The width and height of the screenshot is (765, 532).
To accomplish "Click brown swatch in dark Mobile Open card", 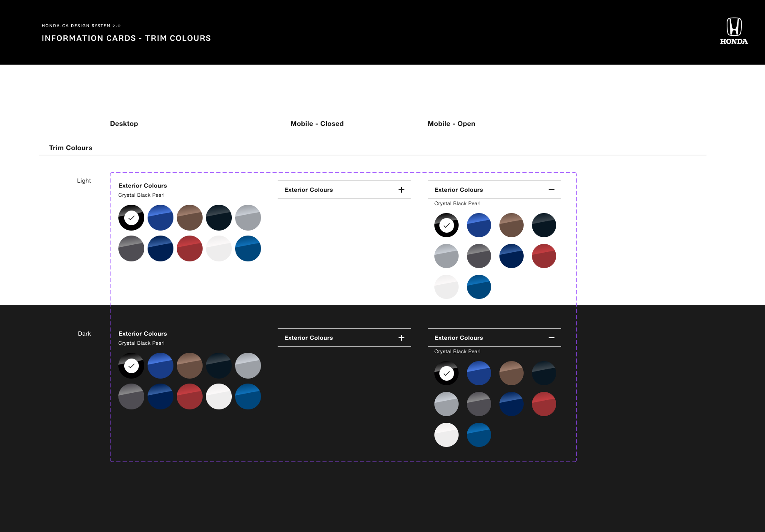I will (x=512, y=373).
